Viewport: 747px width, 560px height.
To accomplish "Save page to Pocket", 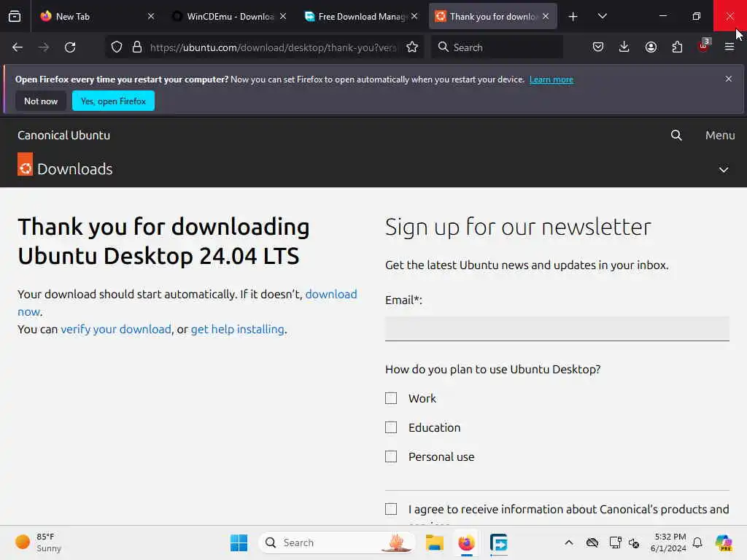I will (598, 47).
